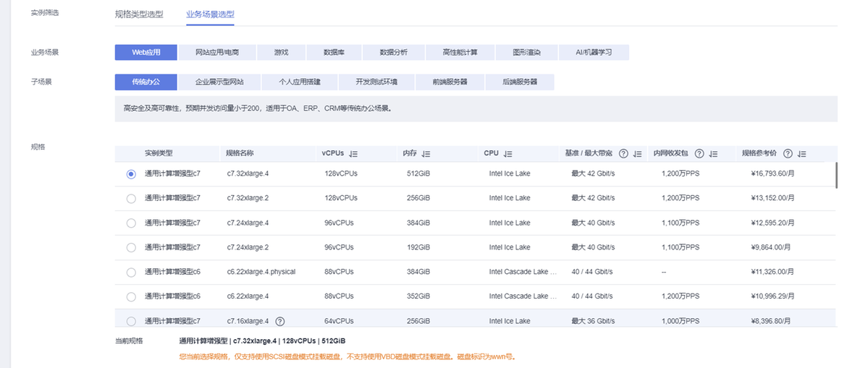Choose 数据分析 business scenario
Viewport: 868px width, 368px height.
point(394,53)
